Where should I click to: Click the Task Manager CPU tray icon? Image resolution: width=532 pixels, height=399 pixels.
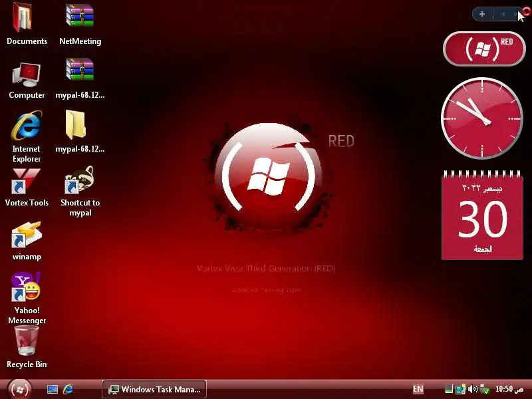448,389
